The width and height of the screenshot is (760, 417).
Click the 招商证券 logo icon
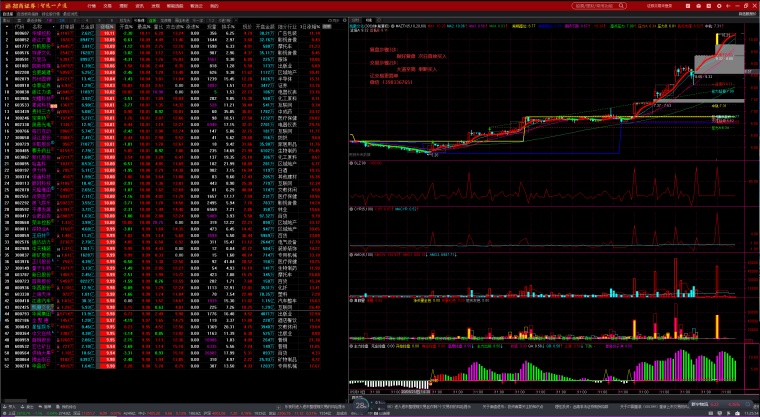click(x=6, y=5)
